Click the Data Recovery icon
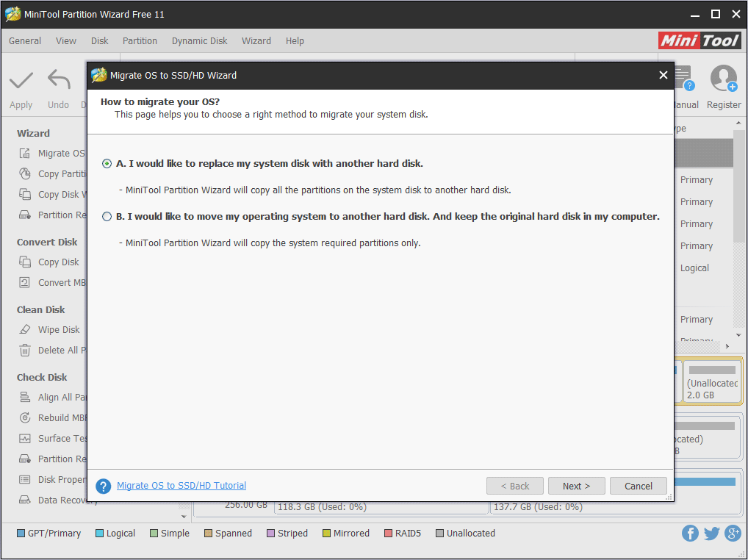The height and width of the screenshot is (560, 748). point(24,500)
